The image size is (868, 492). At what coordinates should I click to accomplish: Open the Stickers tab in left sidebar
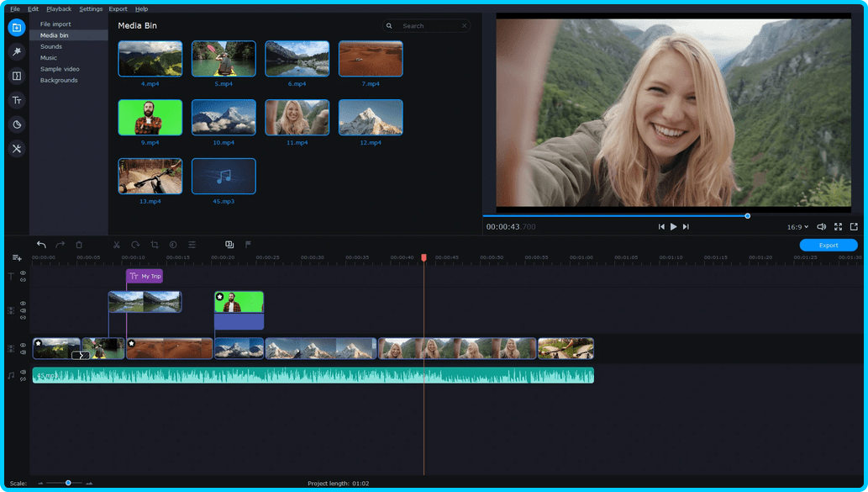17,124
